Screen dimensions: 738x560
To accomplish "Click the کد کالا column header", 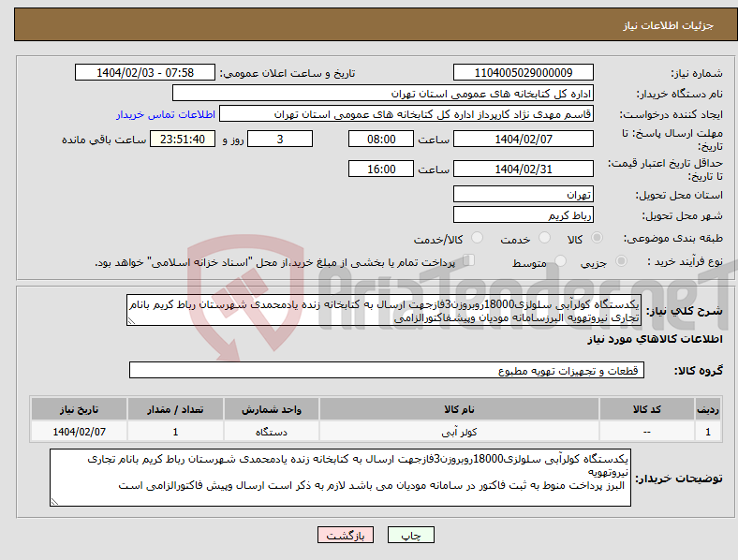I will [647, 409].
